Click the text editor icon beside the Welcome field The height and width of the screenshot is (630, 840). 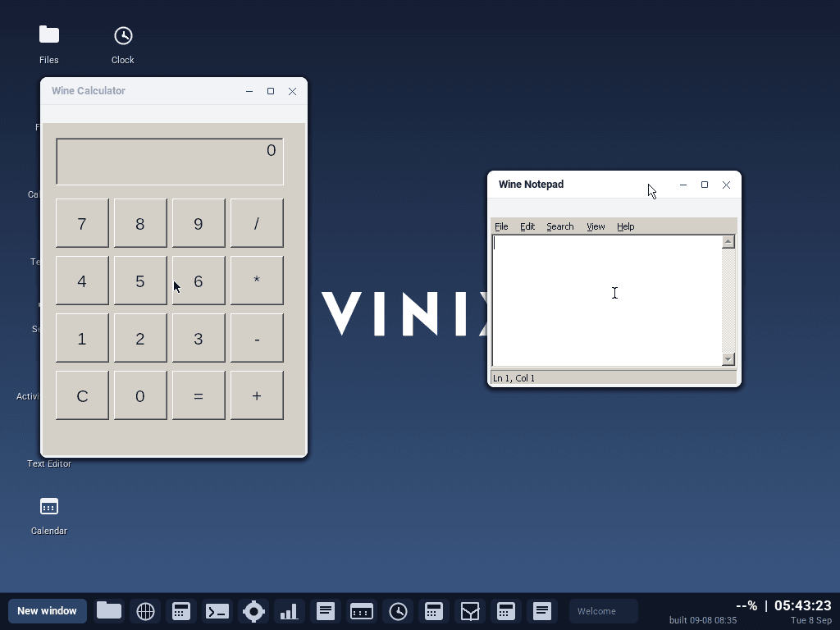point(542,610)
